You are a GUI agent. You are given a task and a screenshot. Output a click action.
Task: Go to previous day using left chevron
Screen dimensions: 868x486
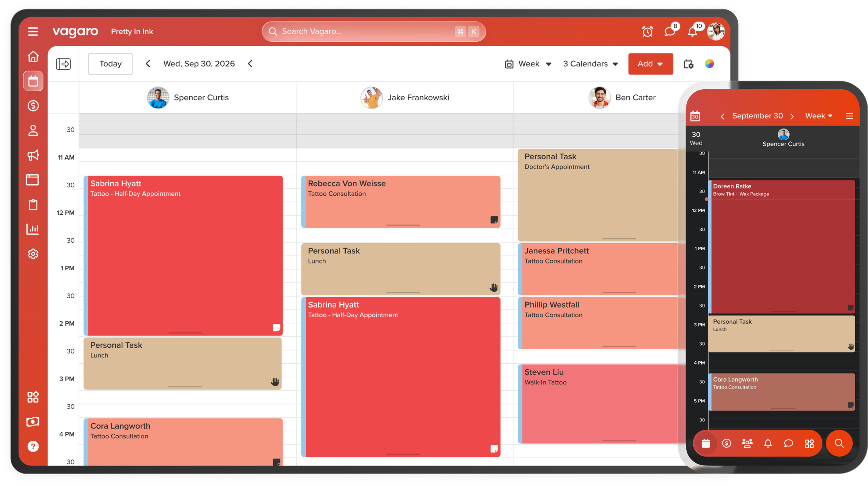[148, 64]
